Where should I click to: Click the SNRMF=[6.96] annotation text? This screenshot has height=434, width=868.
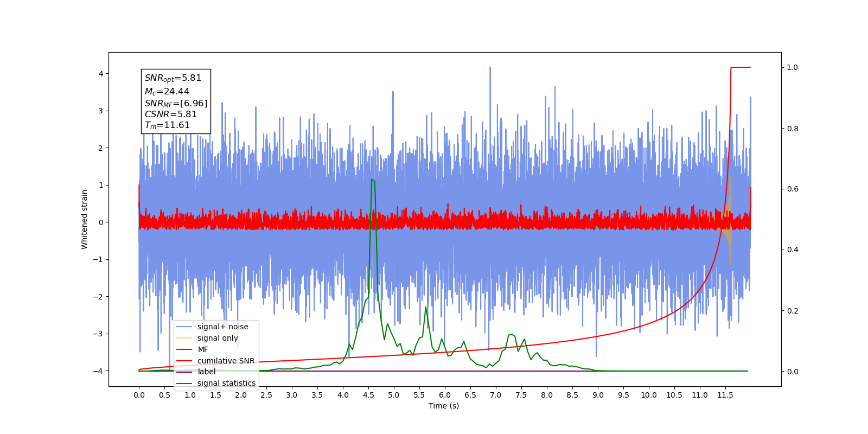click(x=176, y=103)
